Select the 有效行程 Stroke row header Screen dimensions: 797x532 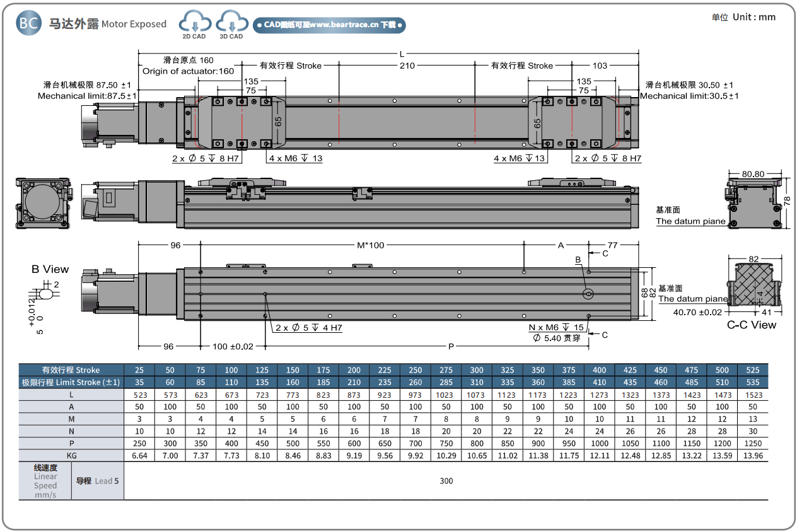(x=71, y=370)
